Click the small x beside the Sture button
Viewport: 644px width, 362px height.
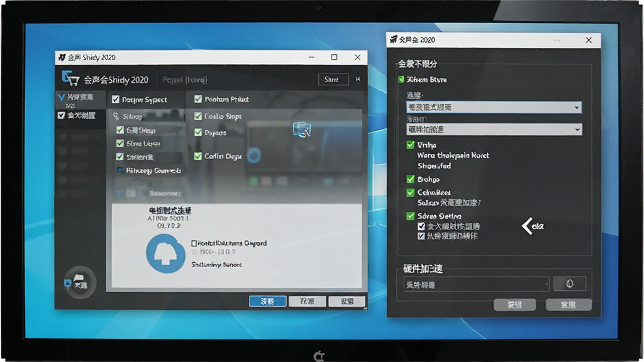point(358,79)
